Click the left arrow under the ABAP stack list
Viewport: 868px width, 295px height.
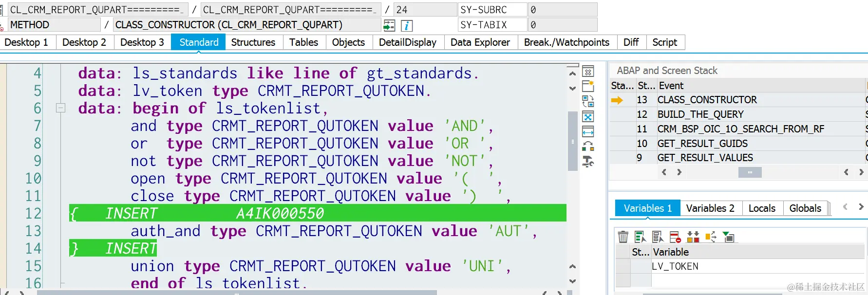[664, 172]
